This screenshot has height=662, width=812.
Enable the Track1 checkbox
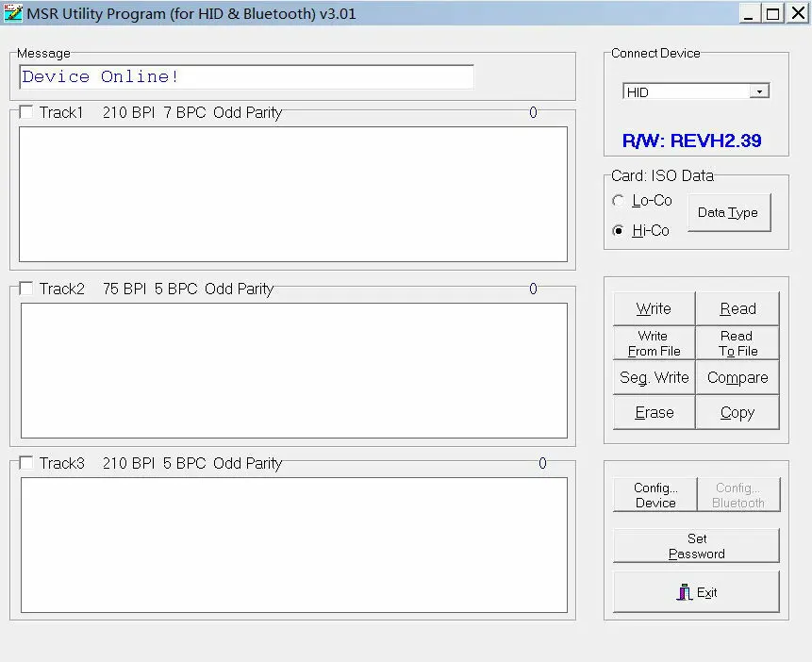click(x=25, y=112)
